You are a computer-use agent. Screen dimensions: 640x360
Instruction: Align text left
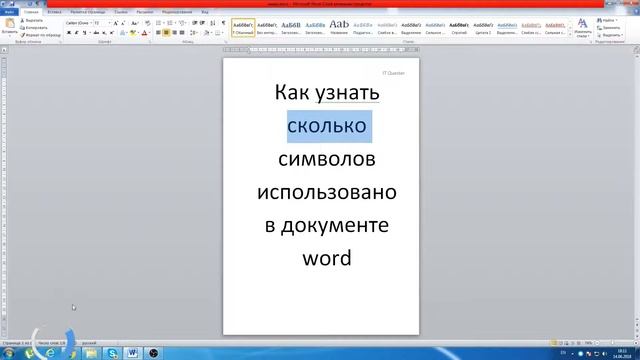[x=158, y=33]
